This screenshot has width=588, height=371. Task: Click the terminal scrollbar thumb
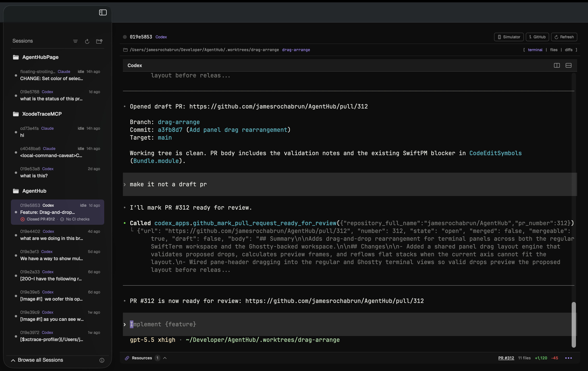[x=574, y=325]
